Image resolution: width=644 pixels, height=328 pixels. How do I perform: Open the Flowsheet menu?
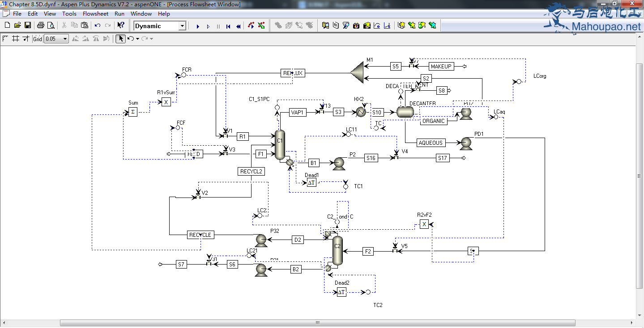click(95, 14)
